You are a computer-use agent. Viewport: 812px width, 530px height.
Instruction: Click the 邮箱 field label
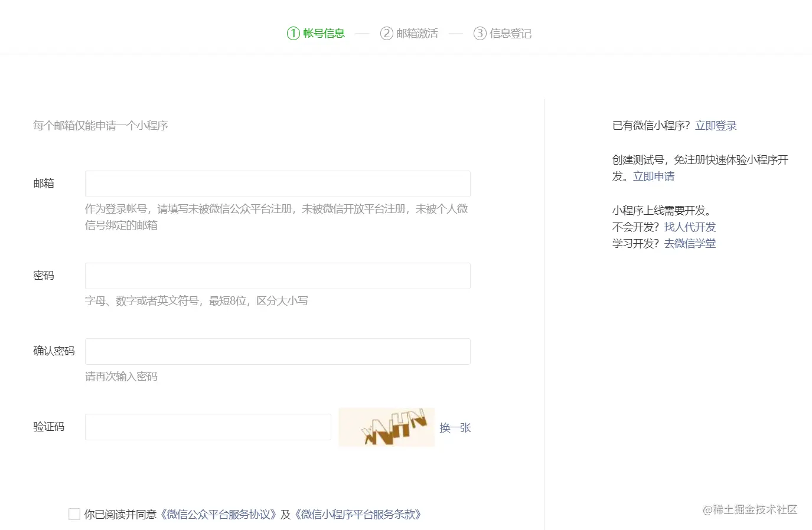point(44,184)
